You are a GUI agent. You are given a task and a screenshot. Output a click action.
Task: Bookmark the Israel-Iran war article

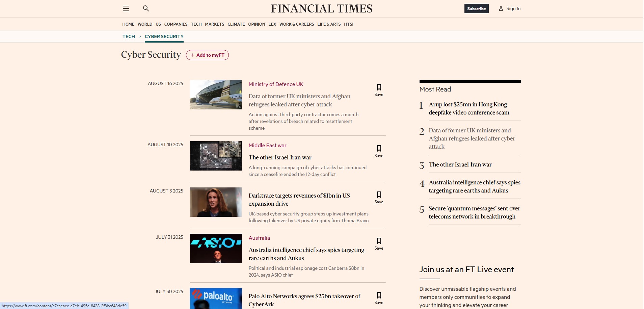379,151
